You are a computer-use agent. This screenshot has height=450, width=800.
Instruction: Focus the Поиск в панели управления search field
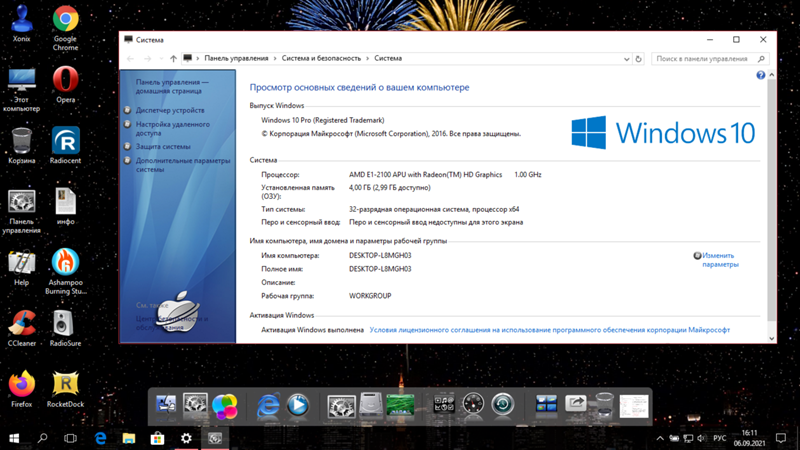[710, 59]
